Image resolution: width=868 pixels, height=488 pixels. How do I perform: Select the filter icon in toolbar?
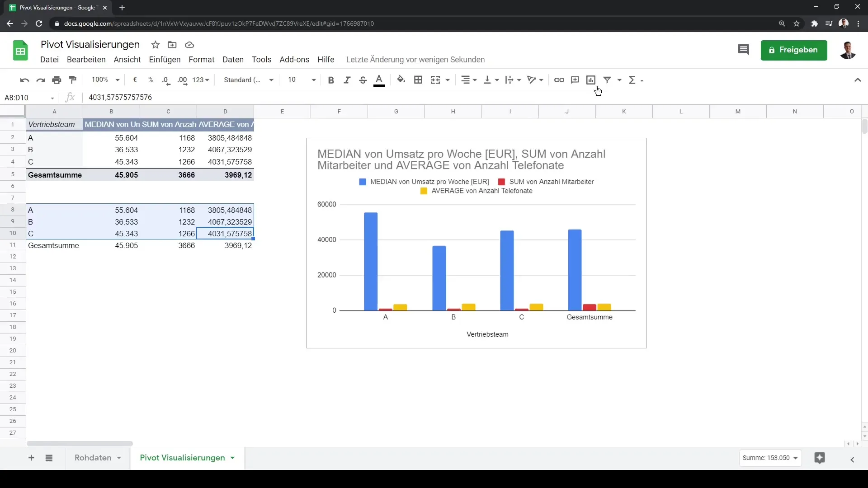pyautogui.click(x=608, y=79)
